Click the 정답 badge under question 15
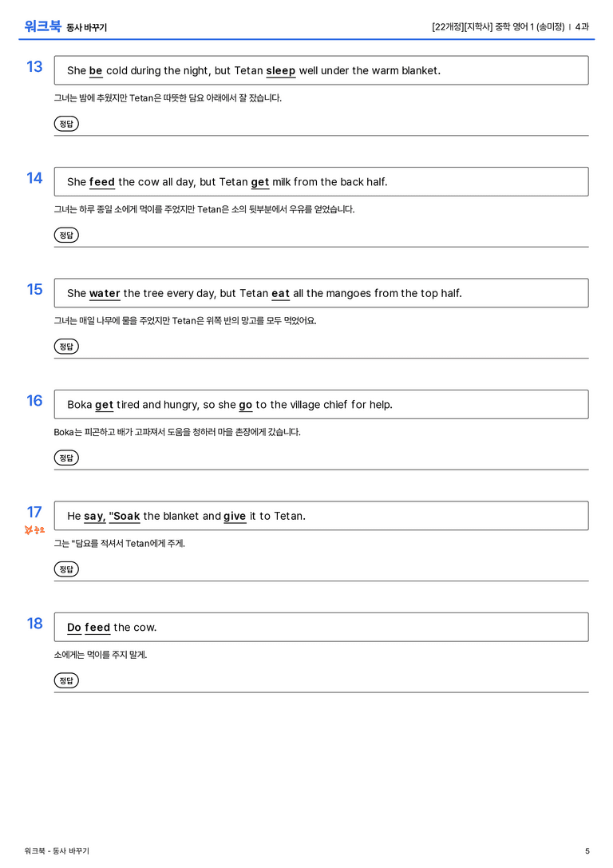The width and height of the screenshot is (613, 868). (66, 346)
